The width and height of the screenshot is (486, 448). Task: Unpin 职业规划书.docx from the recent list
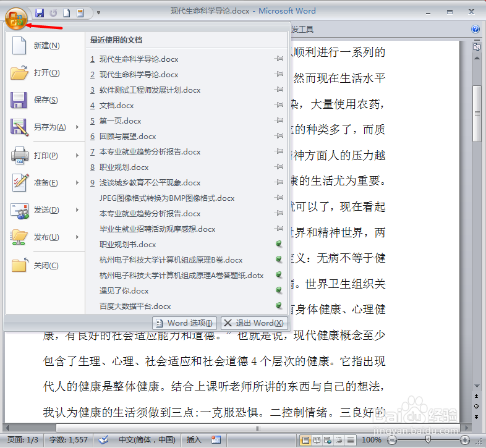pos(279,244)
